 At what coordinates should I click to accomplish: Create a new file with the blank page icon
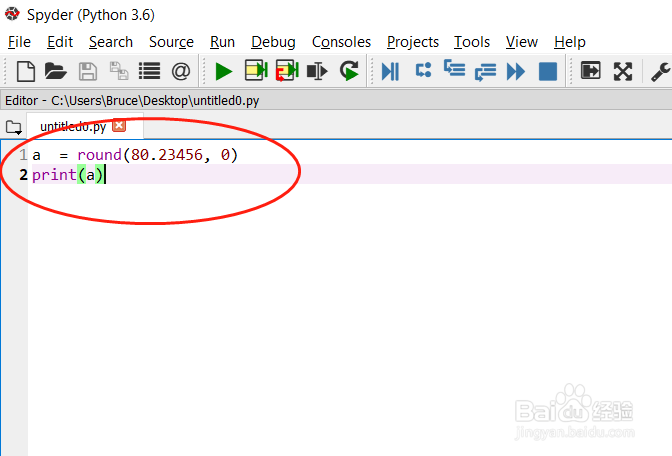[x=26, y=71]
